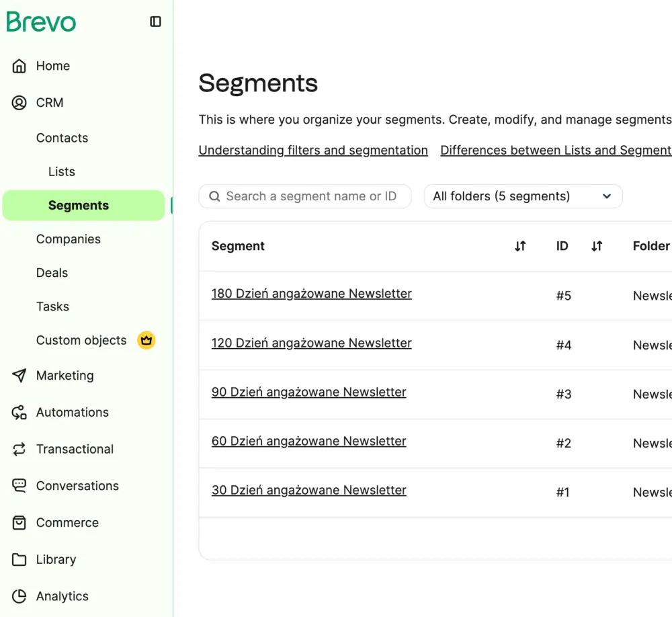Open the 90 Dzień angażowane Newsletter segment

pos(308,392)
